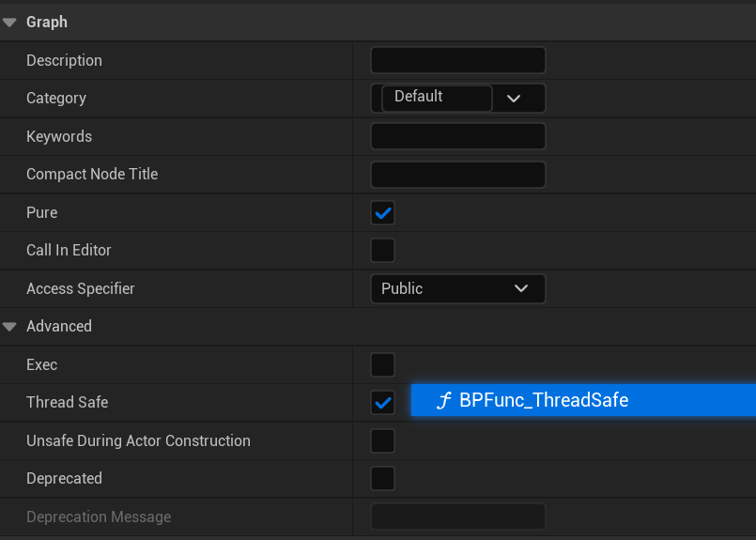Collapse the Advanced section triangle
756x540 pixels.
pos(10,327)
